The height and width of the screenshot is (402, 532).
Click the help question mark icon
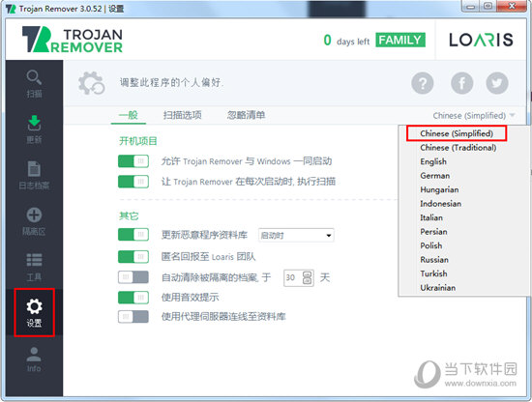pos(423,83)
